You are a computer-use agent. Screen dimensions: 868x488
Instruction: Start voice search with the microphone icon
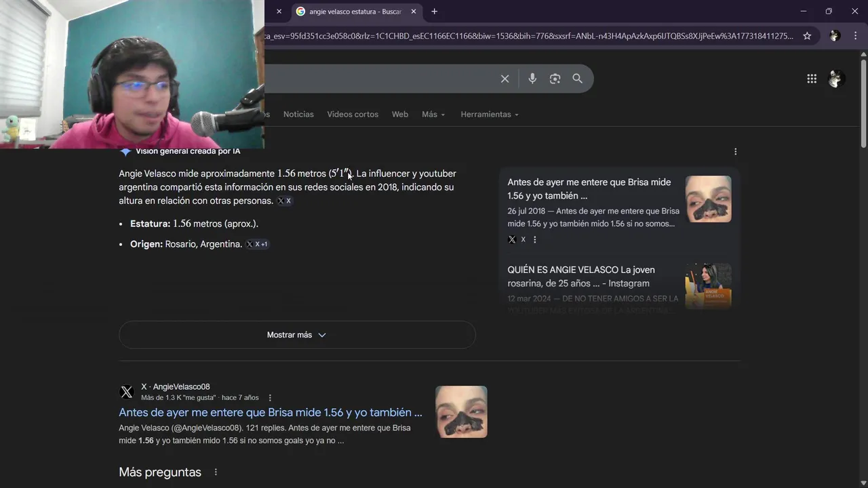click(x=532, y=79)
